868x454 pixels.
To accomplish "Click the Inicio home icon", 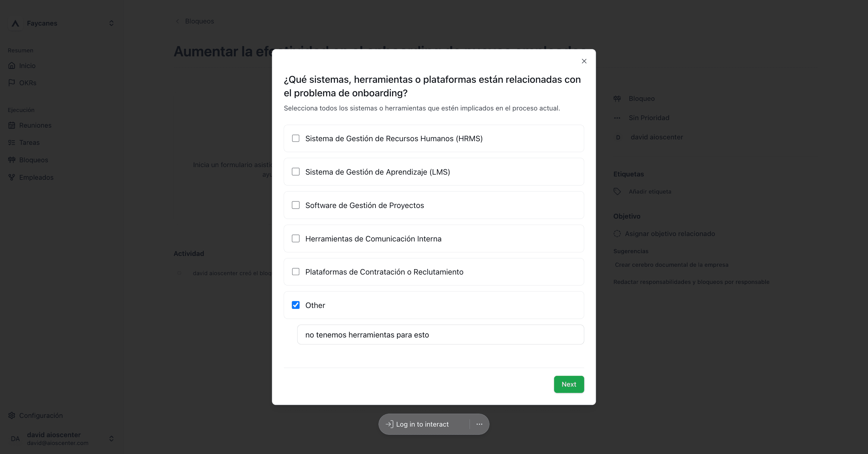I will pos(12,65).
